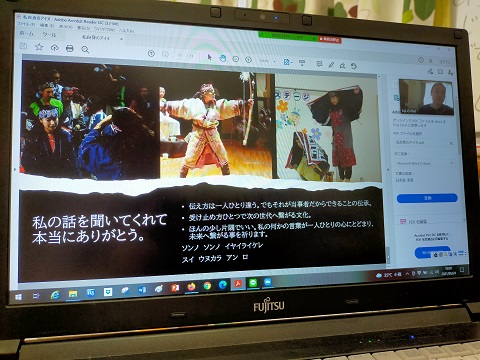This screenshot has height=360, width=480.
Task: Remove selected PDF file with X
Action: (x=451, y=143)
